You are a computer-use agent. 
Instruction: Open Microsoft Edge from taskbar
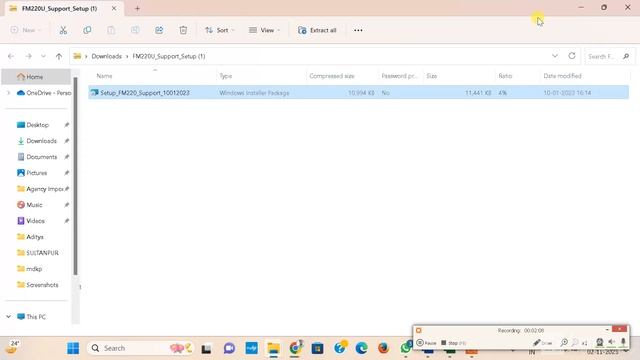[361, 348]
